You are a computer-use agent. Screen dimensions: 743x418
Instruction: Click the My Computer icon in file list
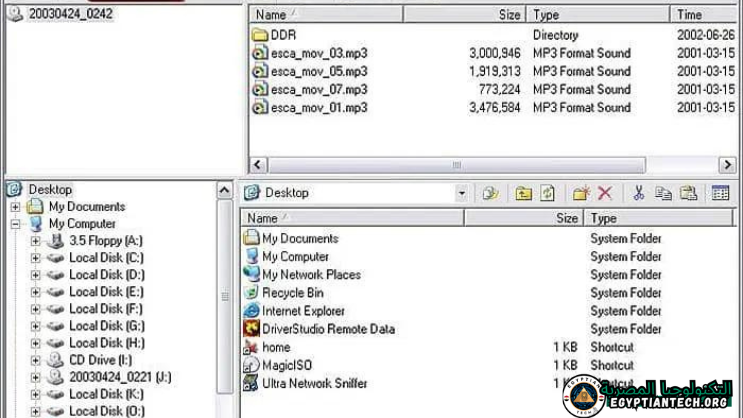[x=251, y=256]
